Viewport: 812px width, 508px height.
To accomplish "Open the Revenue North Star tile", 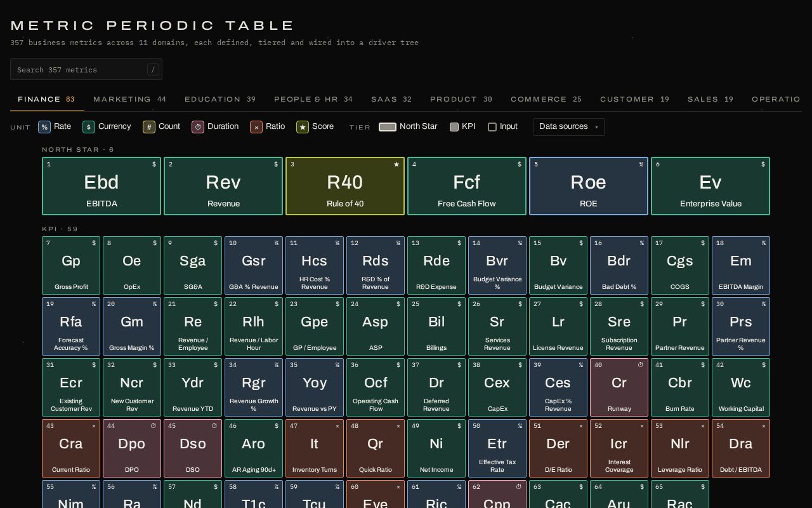I will coord(223,186).
